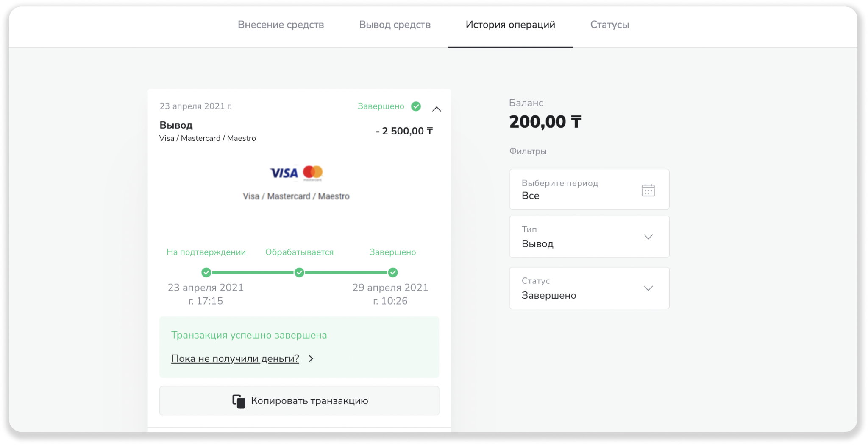Click the На подтверждении step marker
Viewport: 868px width, 445px height.
pyautogui.click(x=206, y=272)
